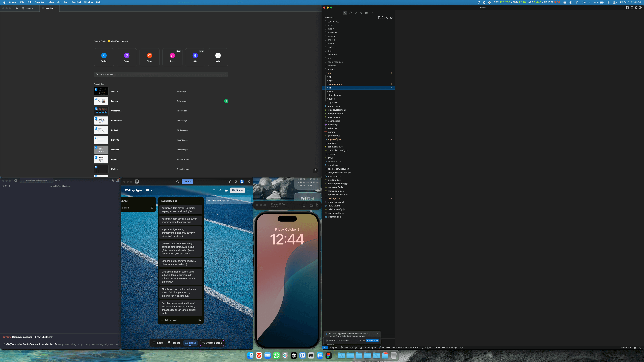Expand the supabase folder
This screenshot has height=362, width=644.
[x=333, y=102]
